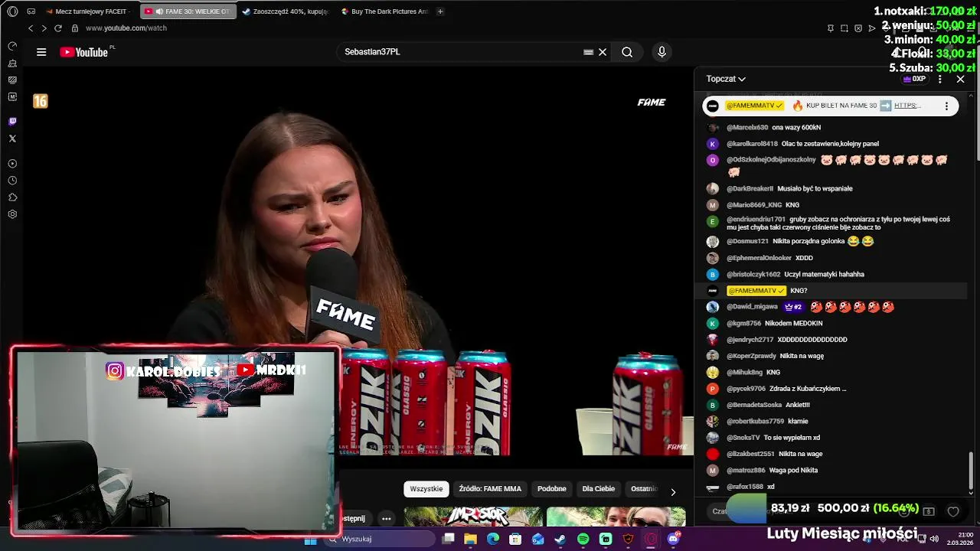Clear the YouTube search box with X
The width and height of the screenshot is (980, 551).
tap(603, 52)
